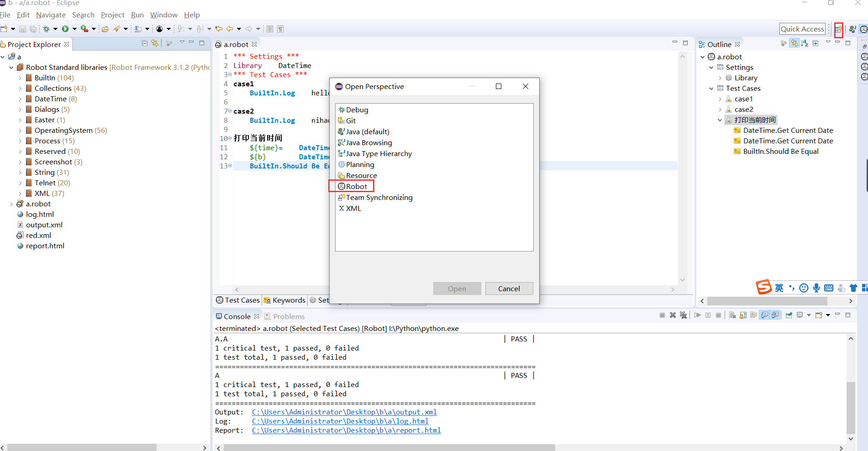This screenshot has width=868, height=451.
Task: Click the Last Edit Location arrow icon
Action: pos(219,29)
